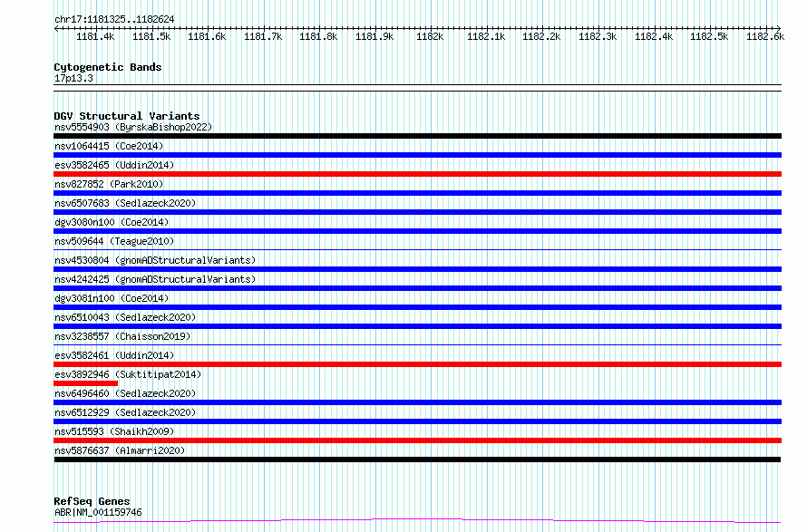
Task: Open variant label nsv515593 (Shaikh2009)
Action: [114, 431]
